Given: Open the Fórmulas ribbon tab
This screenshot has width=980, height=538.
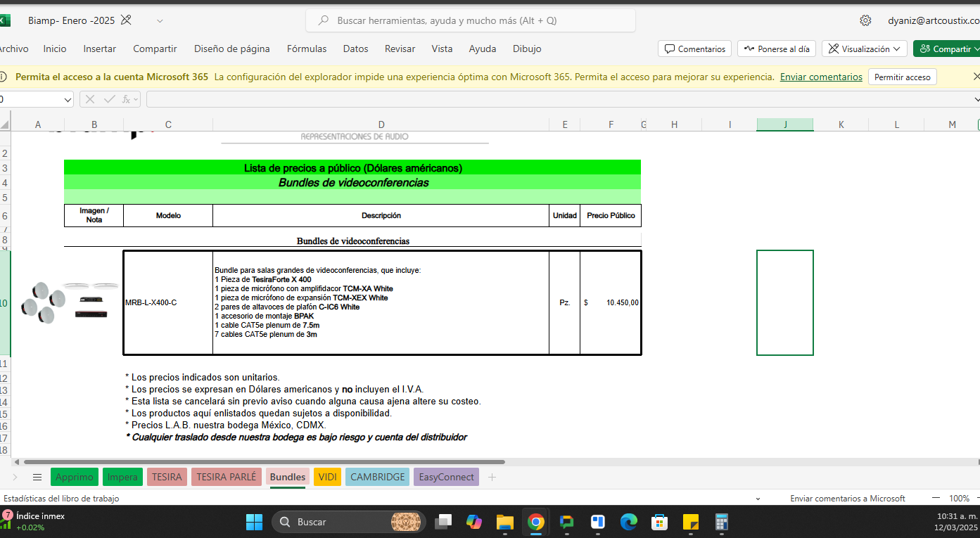Looking at the screenshot, I should [x=307, y=49].
